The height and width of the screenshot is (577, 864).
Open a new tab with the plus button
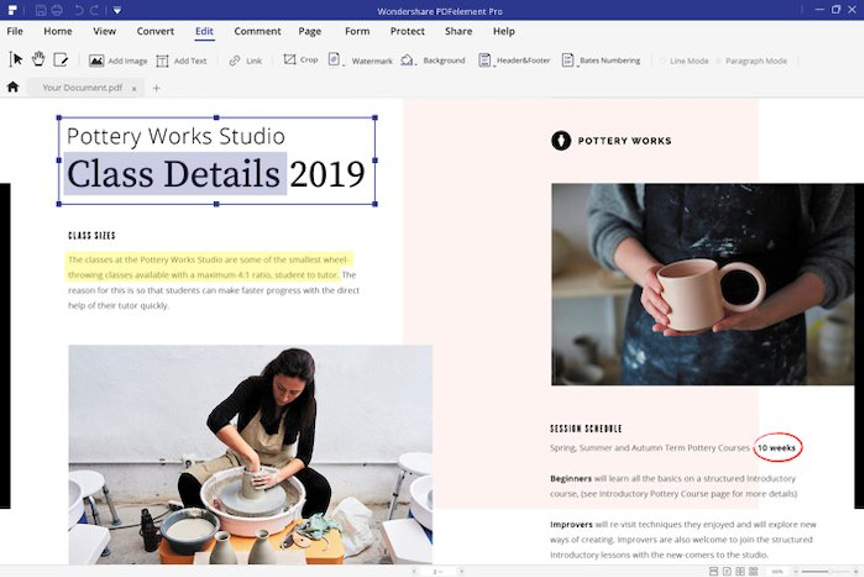click(156, 88)
